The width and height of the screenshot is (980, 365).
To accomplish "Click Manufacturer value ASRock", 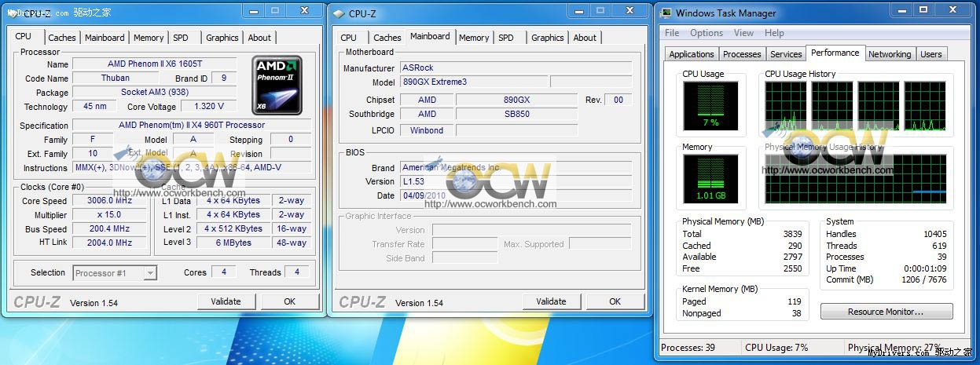I will [x=516, y=68].
